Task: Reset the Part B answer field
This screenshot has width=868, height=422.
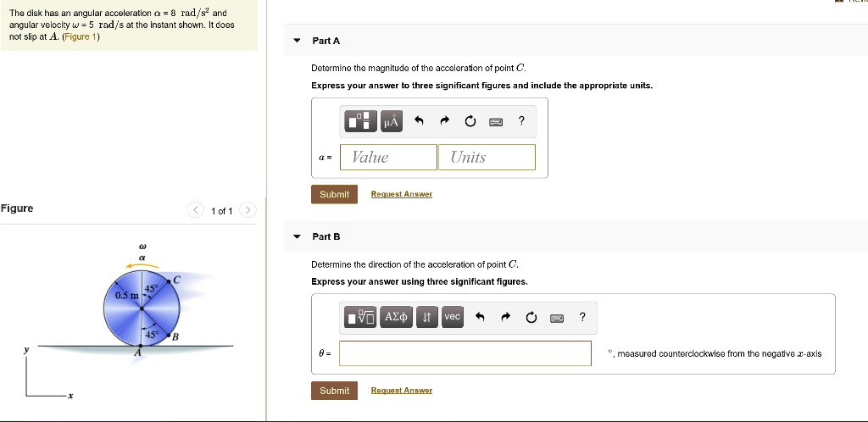Action: [531, 318]
